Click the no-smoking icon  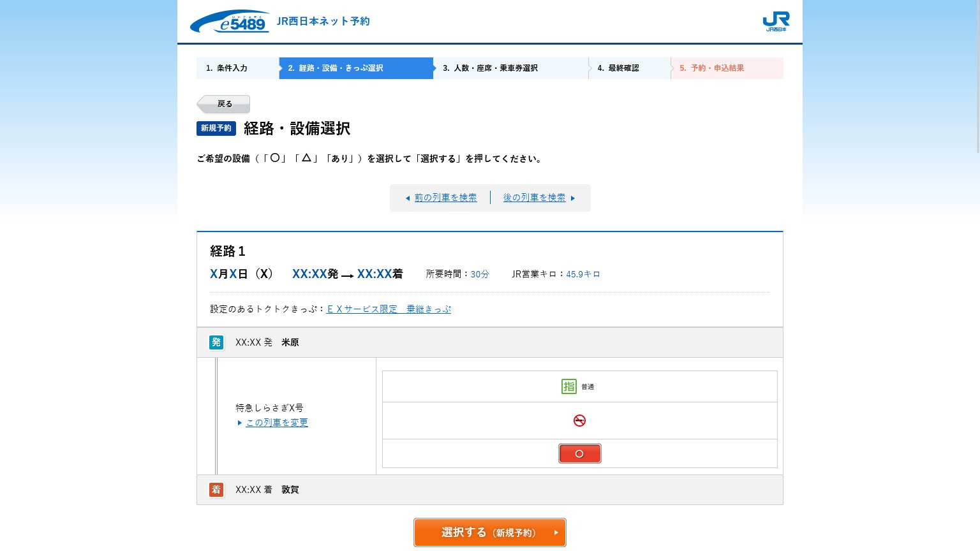tap(579, 420)
